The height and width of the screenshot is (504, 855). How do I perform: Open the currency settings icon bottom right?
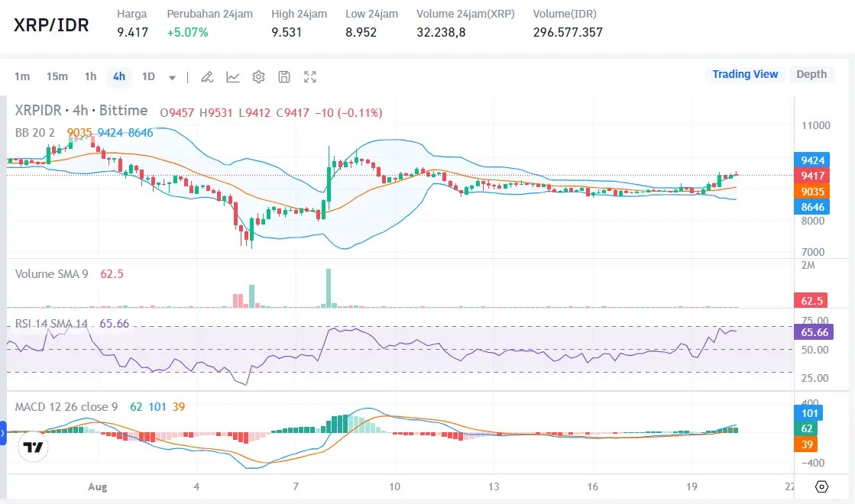[x=821, y=486]
